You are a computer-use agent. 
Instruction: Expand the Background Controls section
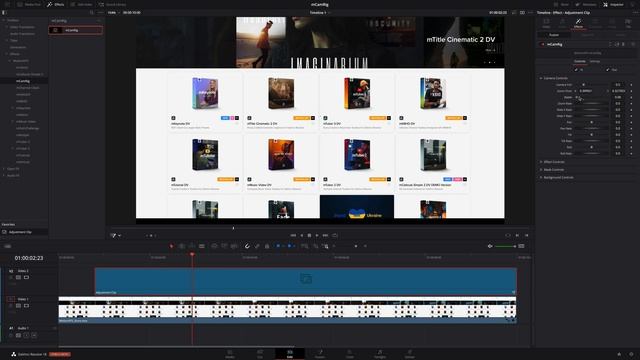click(541, 178)
